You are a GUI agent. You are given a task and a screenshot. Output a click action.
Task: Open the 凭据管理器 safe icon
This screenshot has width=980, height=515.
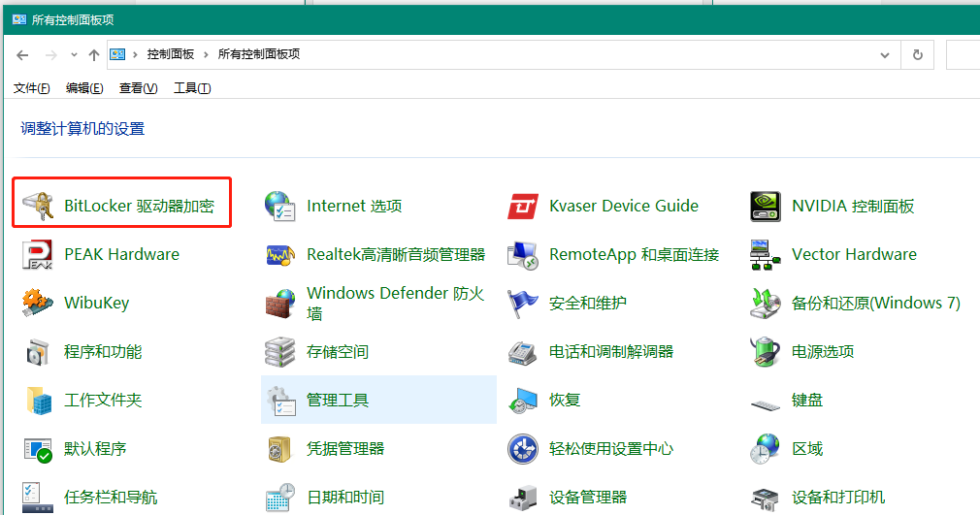click(x=280, y=449)
